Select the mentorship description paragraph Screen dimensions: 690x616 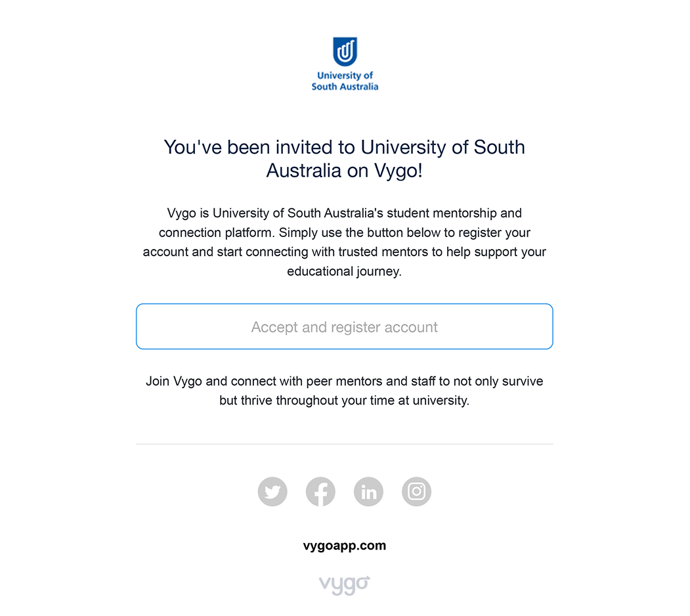point(344,242)
